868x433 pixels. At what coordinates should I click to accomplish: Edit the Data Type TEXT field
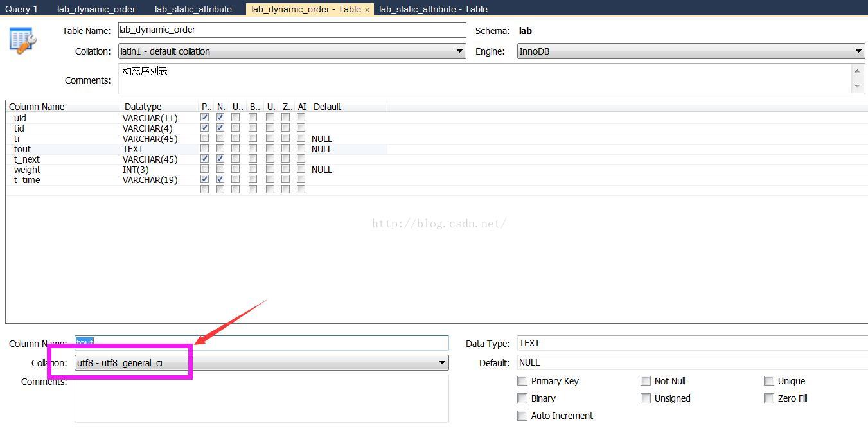pos(693,343)
